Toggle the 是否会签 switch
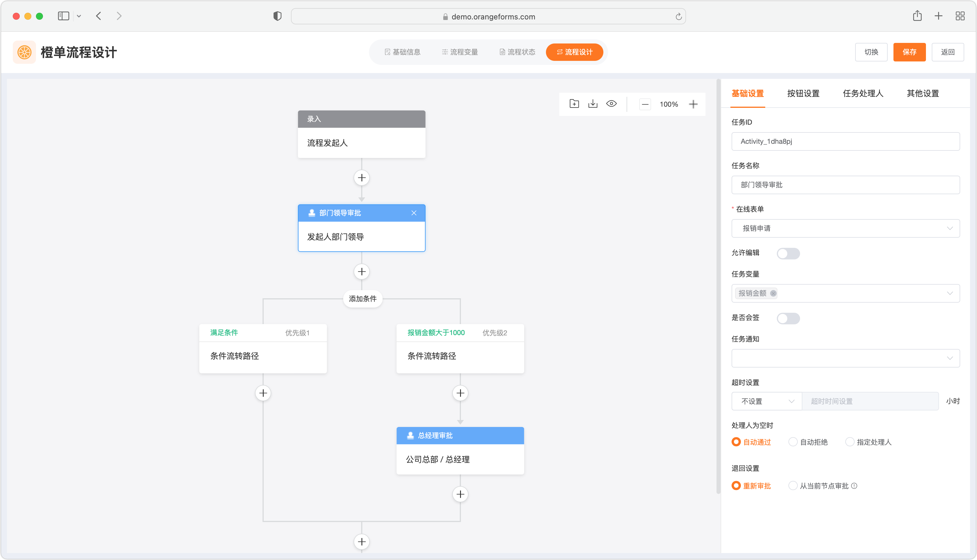The width and height of the screenshot is (977, 560). [788, 319]
